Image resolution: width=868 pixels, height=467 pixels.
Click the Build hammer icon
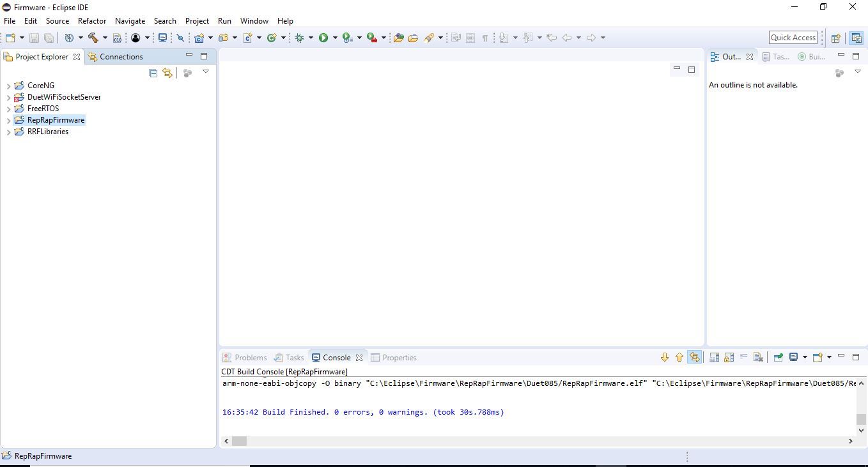point(93,38)
